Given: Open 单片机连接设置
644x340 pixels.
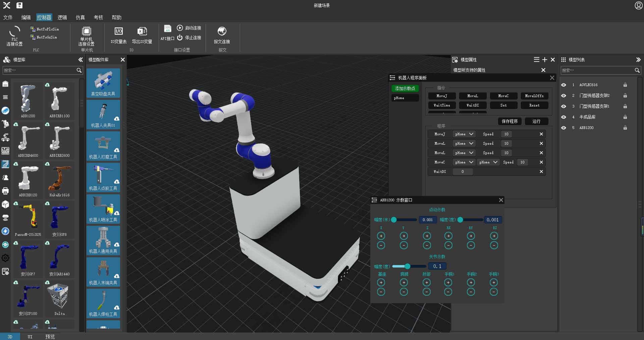Looking at the screenshot, I should [x=86, y=36].
